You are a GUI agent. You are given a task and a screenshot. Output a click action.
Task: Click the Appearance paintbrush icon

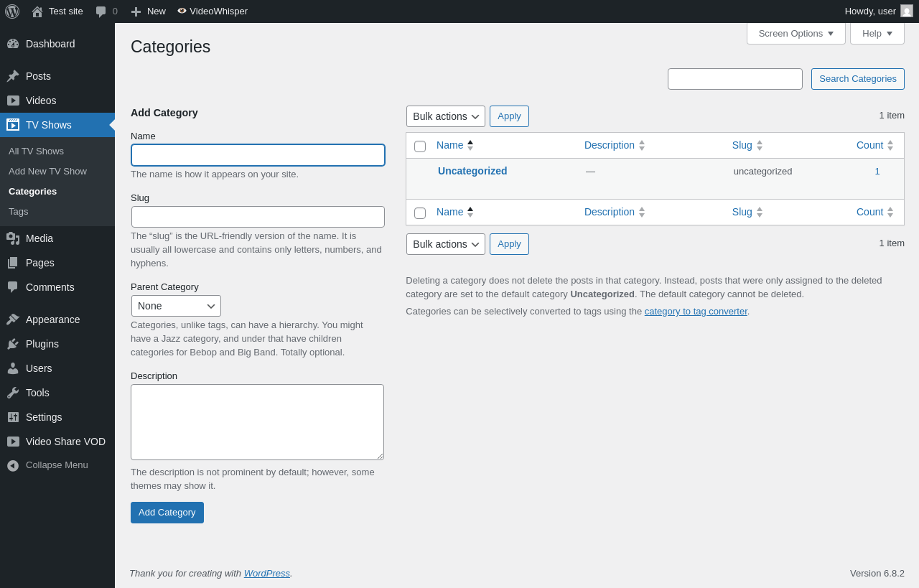(x=13, y=319)
